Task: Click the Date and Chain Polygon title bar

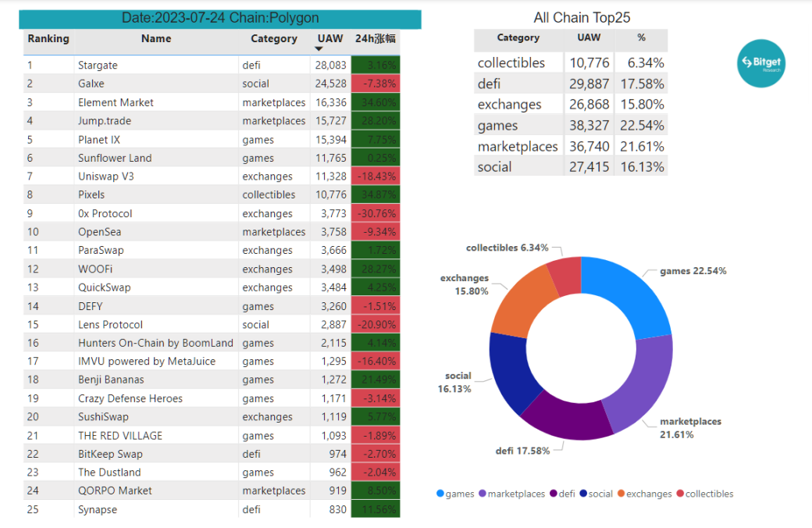Action: pos(220,18)
